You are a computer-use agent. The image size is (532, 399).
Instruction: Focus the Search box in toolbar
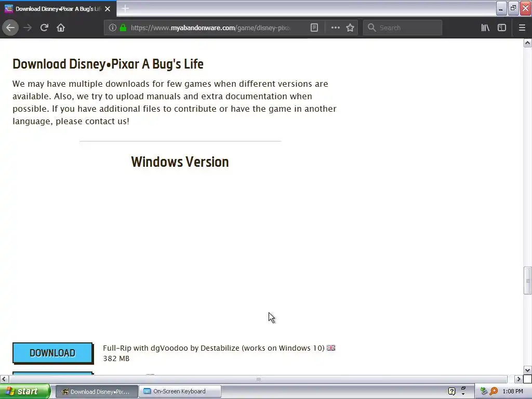[x=403, y=28]
